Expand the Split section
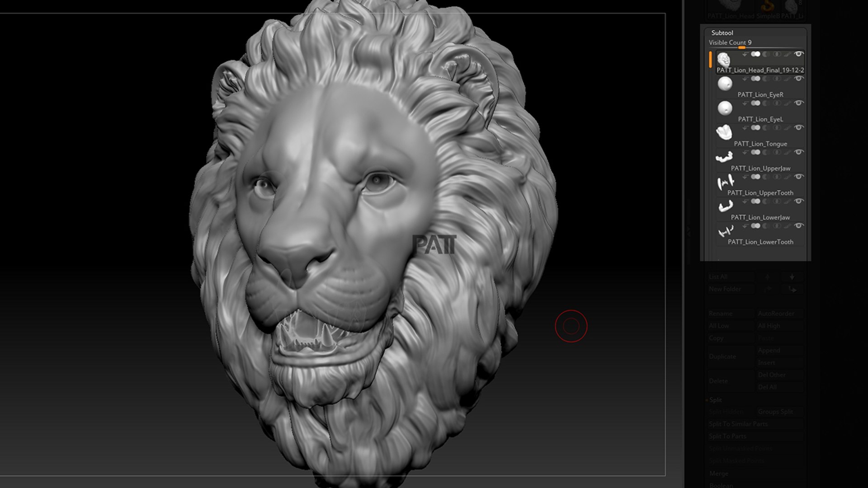868x488 pixels. tap(715, 400)
